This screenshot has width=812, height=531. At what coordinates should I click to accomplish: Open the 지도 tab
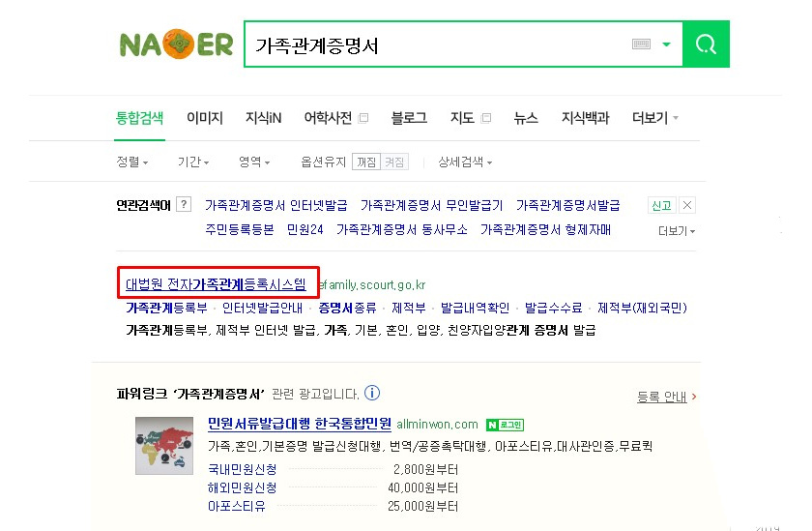[x=462, y=118]
